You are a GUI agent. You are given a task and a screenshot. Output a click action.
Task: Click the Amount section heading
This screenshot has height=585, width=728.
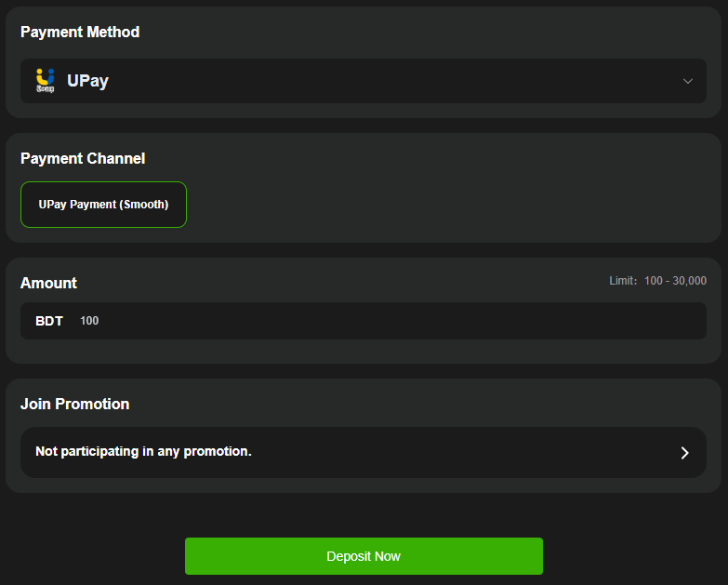(48, 283)
